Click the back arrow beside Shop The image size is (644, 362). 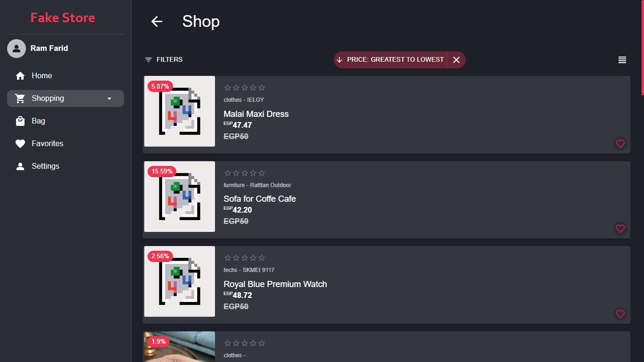[157, 21]
